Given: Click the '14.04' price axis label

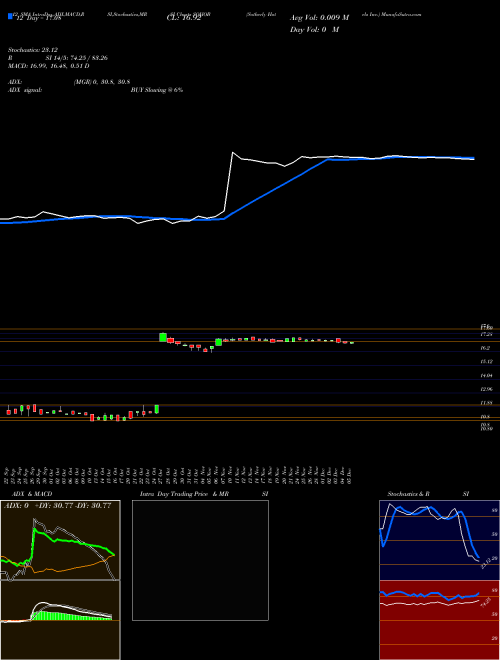Looking at the screenshot, I should coord(486,375).
